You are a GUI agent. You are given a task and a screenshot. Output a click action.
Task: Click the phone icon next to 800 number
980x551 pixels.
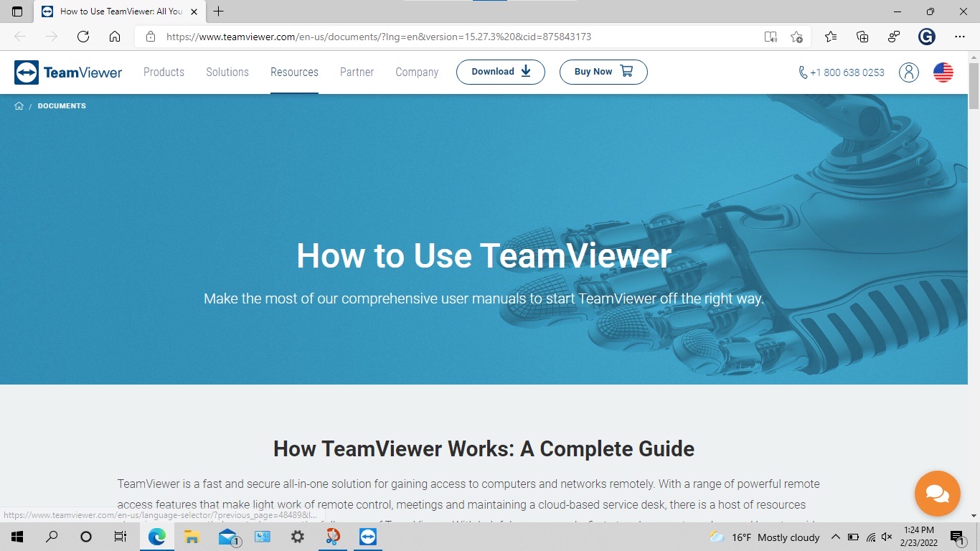pos(801,72)
